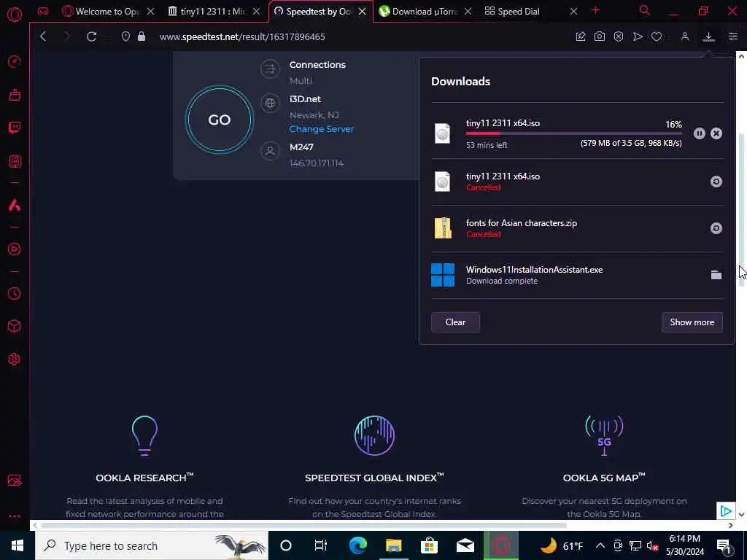Click the Windows taskbar search box
This screenshot has width=747, height=560.
click(152, 545)
